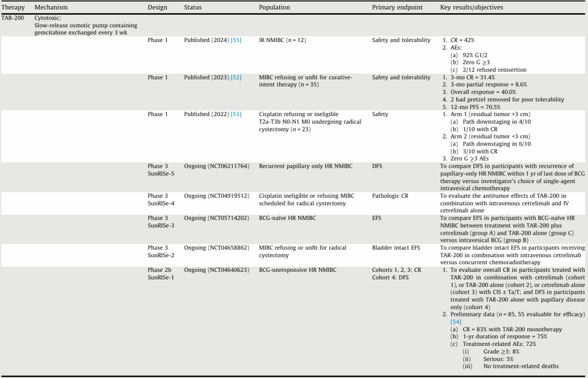Select the "Serious: 5%" entry
Image resolution: width=588 pixels, height=378 pixels.
tap(498, 359)
